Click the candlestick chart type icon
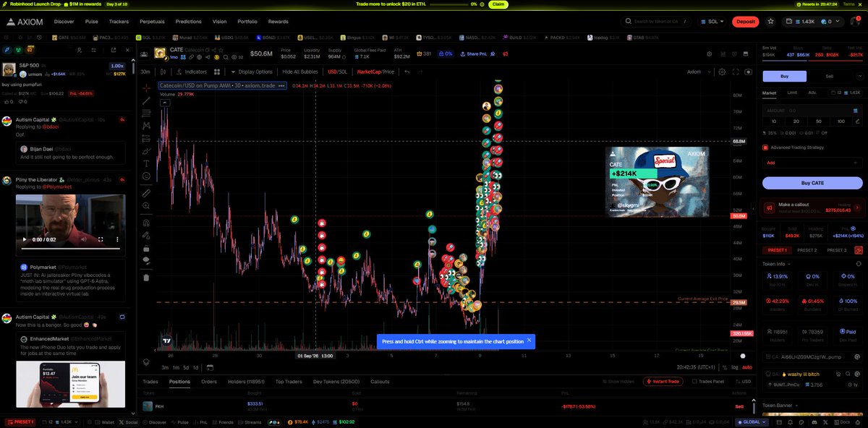This screenshot has width=868, height=428. click(x=161, y=72)
